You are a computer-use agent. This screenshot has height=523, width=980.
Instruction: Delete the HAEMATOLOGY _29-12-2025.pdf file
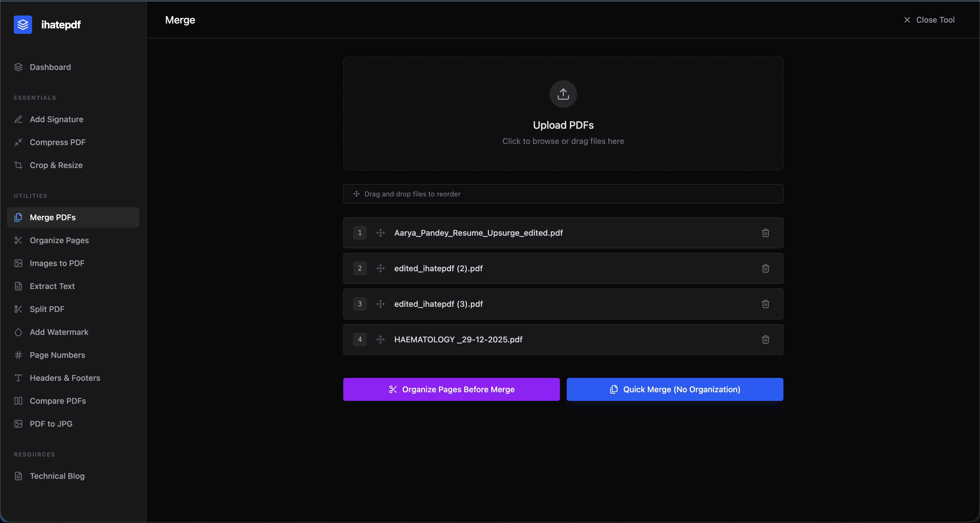(x=765, y=339)
